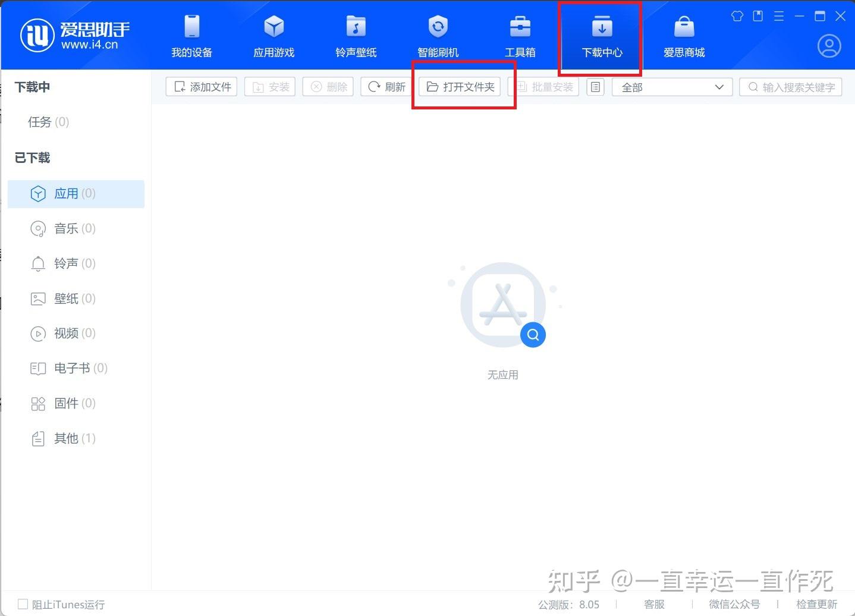Click 检查更新 check update link

pyautogui.click(x=816, y=604)
